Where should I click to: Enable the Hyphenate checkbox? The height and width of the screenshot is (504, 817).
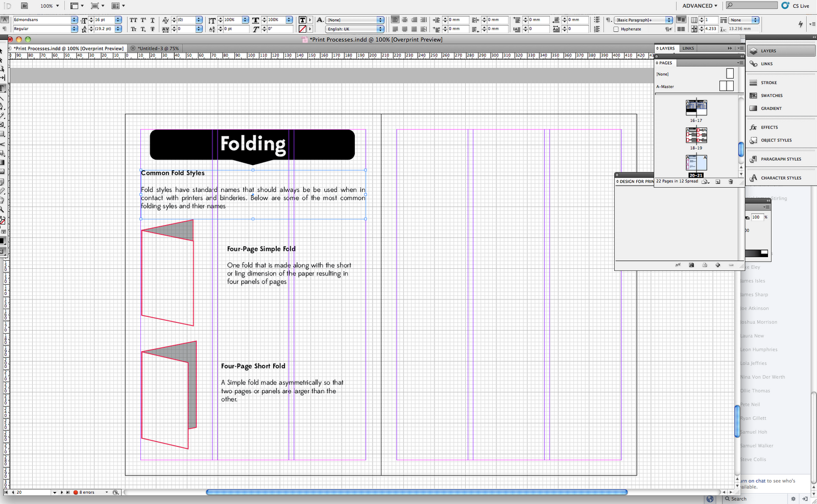(x=616, y=29)
